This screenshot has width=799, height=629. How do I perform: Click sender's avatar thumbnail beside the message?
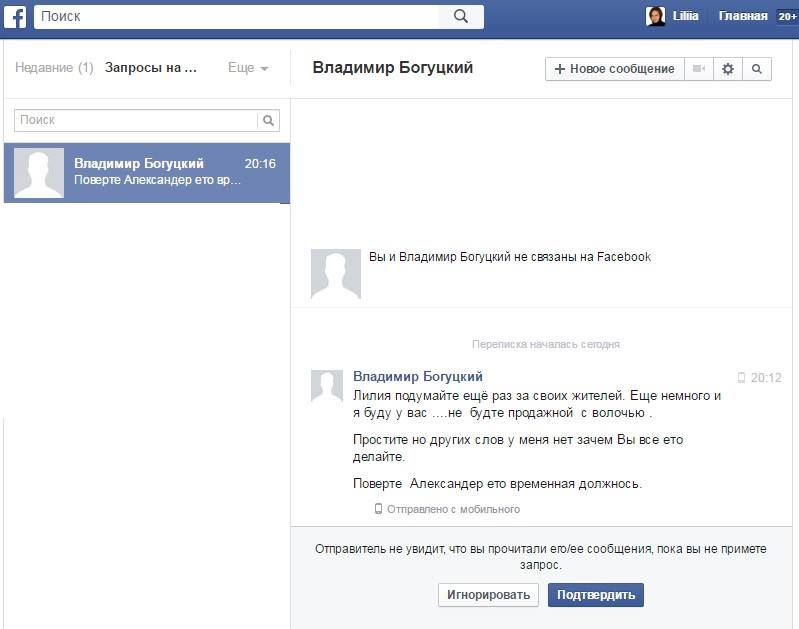pyautogui.click(x=328, y=386)
